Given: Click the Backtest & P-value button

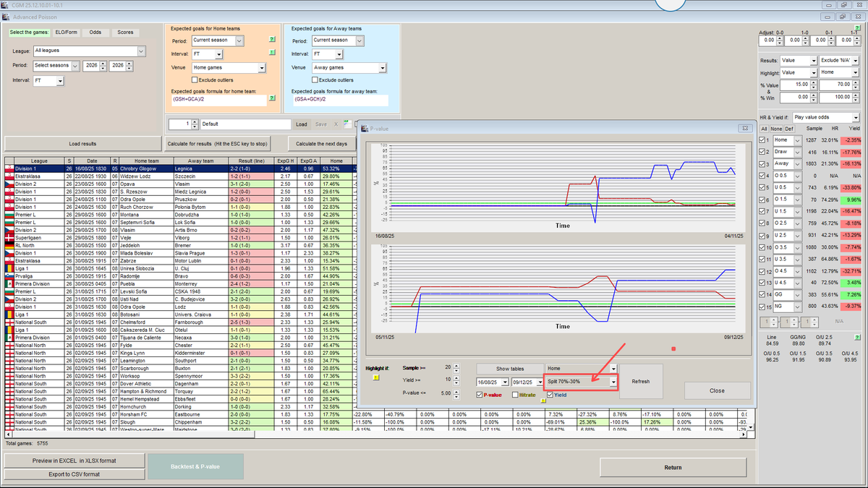Looking at the screenshot, I should pos(195,466).
